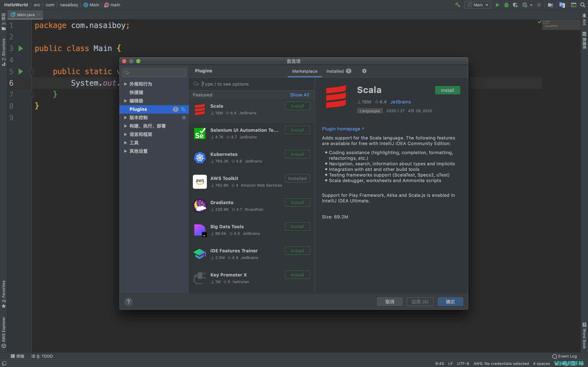Open the Plugin homepage link
The height and width of the screenshot is (367, 588).
tap(341, 128)
